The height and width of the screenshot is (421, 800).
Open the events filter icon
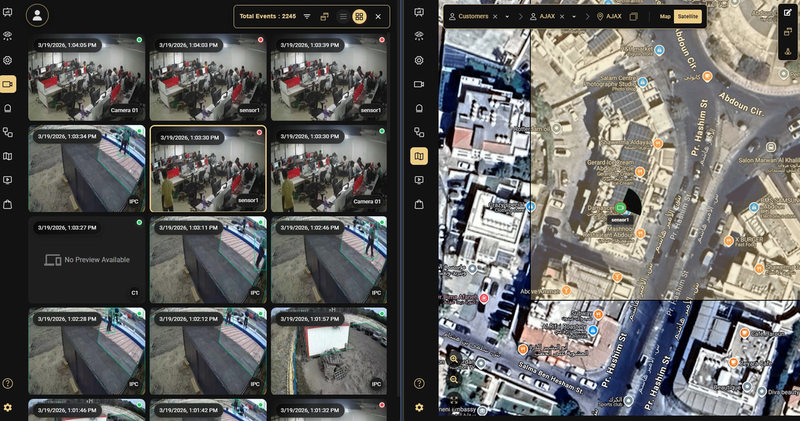(307, 16)
